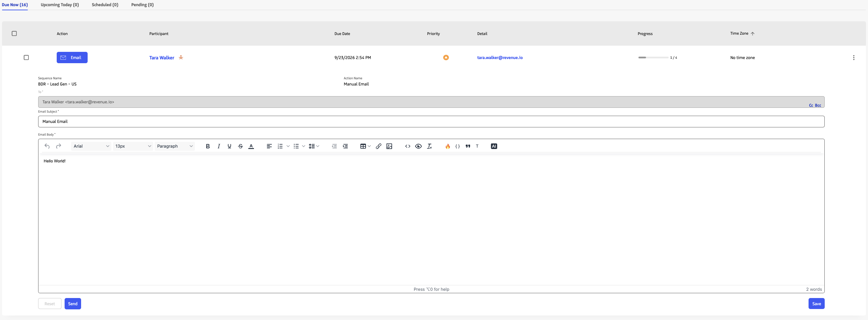Align text left
The width and height of the screenshot is (868, 320).
click(x=269, y=146)
